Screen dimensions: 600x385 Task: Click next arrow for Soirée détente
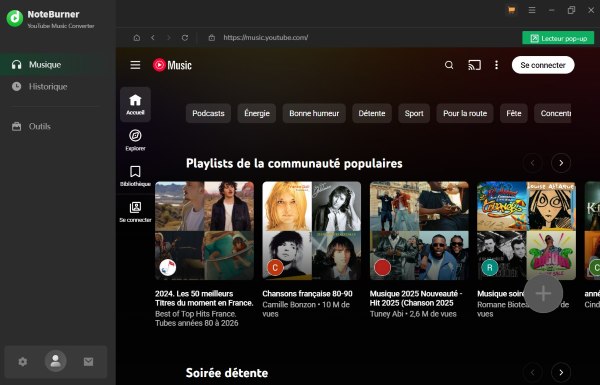(561, 372)
